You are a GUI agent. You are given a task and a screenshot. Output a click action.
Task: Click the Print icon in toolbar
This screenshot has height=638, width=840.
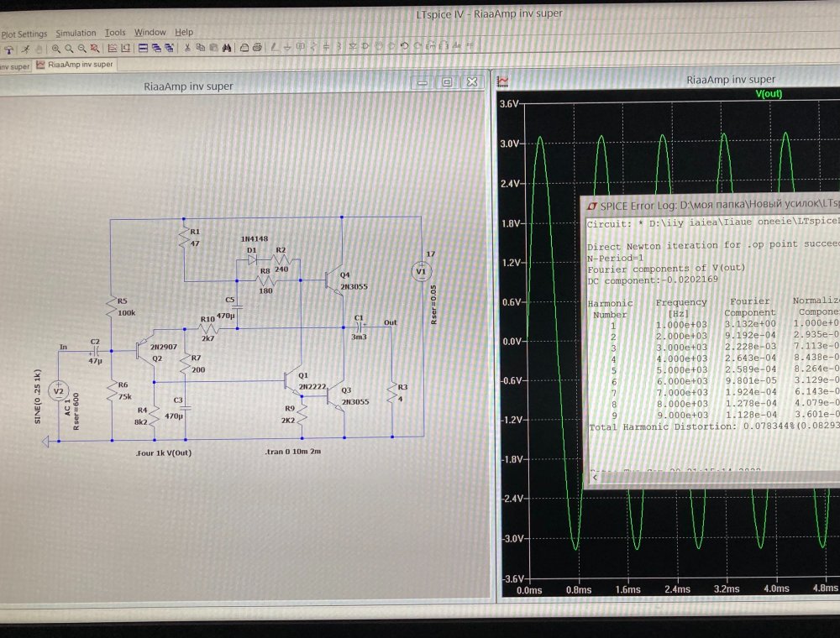(258, 49)
